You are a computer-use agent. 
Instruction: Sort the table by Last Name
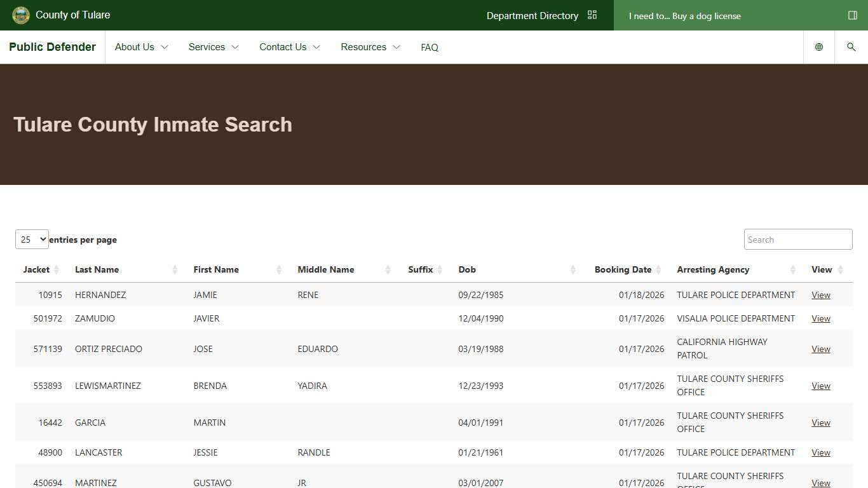pos(97,269)
